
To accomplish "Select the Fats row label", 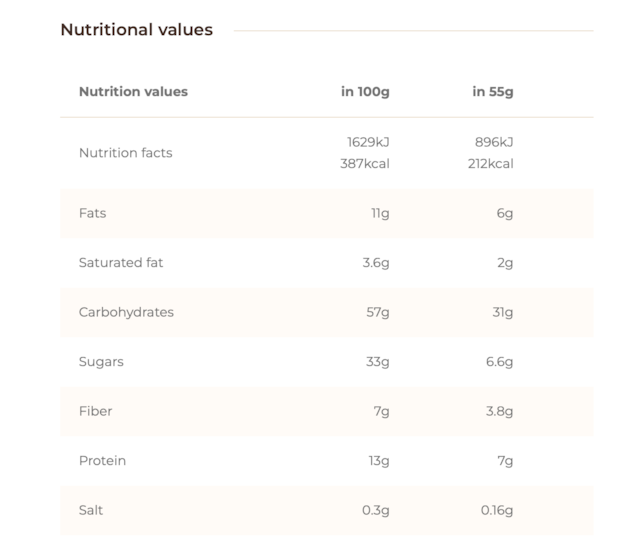I will (x=93, y=213).
